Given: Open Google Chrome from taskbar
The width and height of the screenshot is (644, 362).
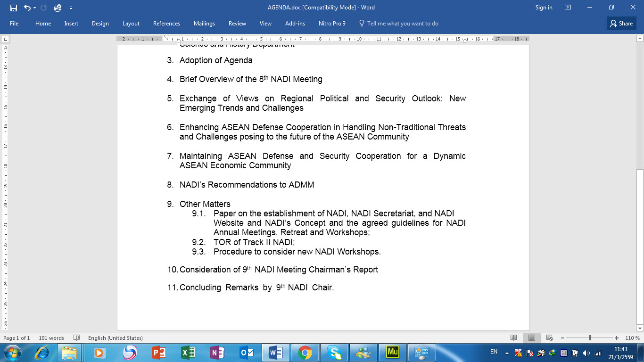Looking at the screenshot, I should [x=305, y=353].
